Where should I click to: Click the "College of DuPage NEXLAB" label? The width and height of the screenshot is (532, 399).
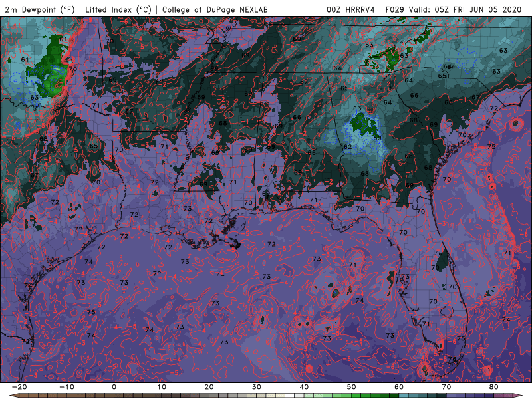click(x=215, y=9)
